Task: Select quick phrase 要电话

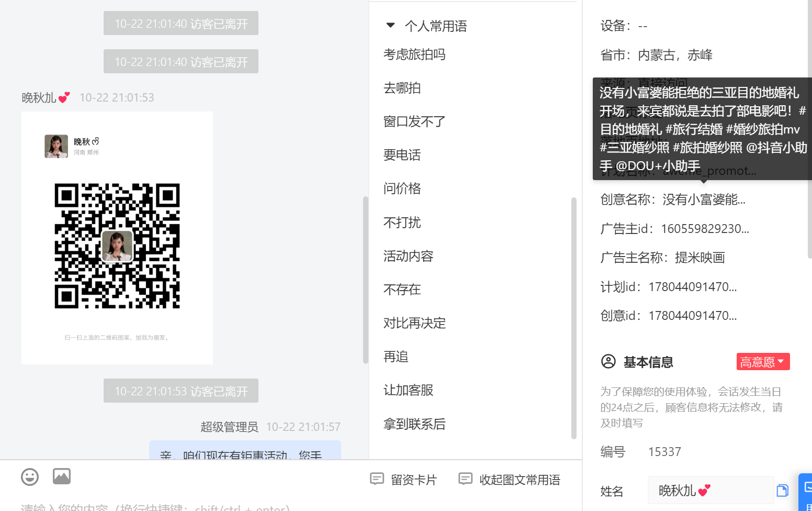Action: (402, 155)
